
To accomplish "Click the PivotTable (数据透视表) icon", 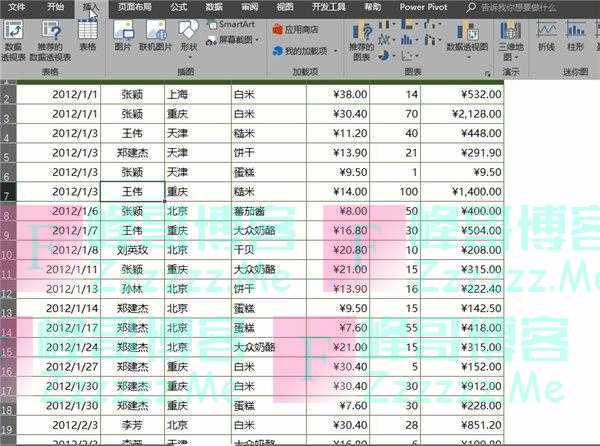I will [13, 38].
